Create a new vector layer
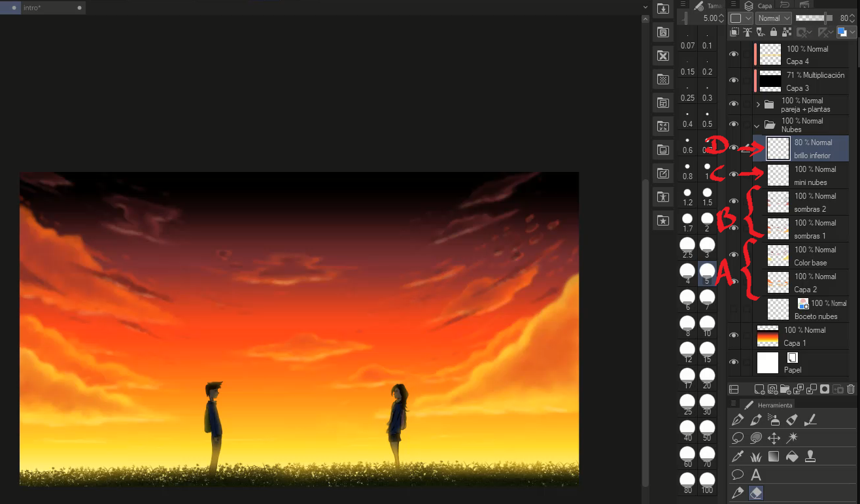 pyautogui.click(x=772, y=389)
